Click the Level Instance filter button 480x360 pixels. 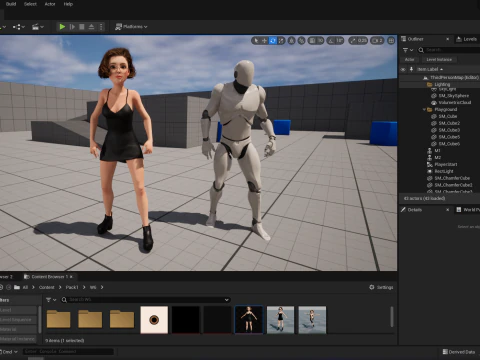point(439,60)
